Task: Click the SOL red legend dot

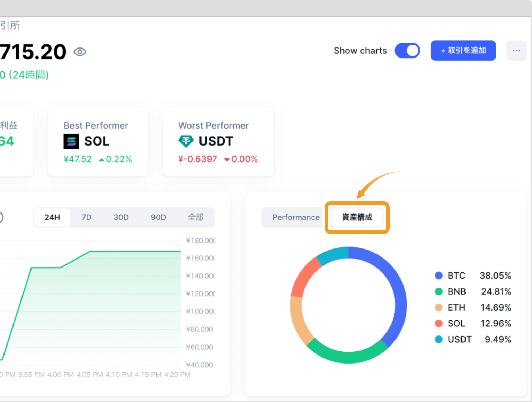Action: click(438, 323)
